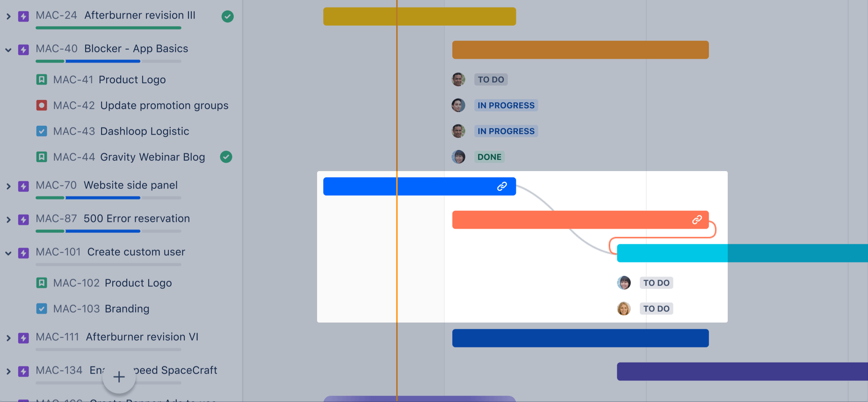The height and width of the screenshot is (402, 868).
Task: Click the epic icon next to MAC-70
Action: pos(23,186)
